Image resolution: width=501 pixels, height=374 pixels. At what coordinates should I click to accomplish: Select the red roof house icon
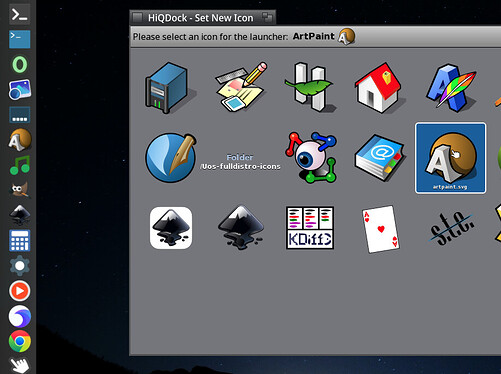point(380,88)
